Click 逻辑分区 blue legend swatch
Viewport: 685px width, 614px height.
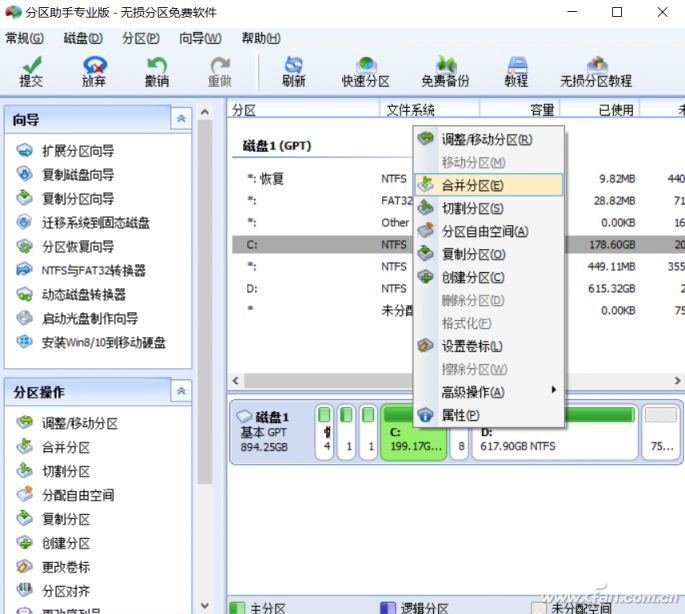387,608
